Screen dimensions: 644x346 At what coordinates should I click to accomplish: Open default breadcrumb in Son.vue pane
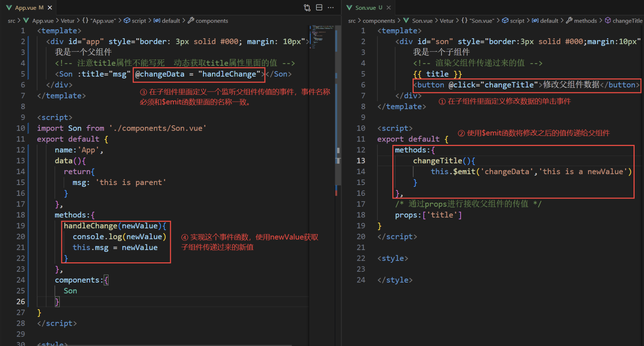click(x=545, y=21)
